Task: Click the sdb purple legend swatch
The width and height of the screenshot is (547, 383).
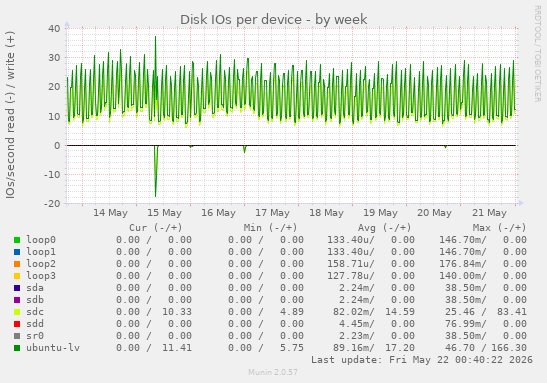Action: point(17,300)
